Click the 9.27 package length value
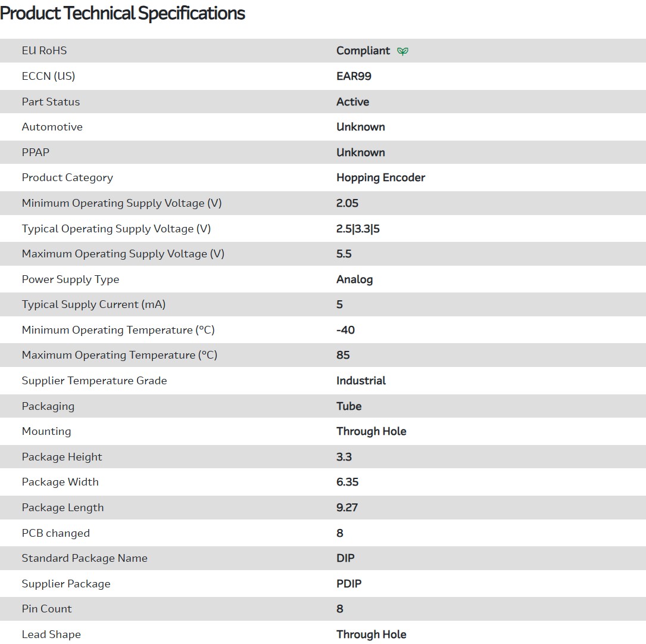The image size is (646, 644). [x=347, y=508]
